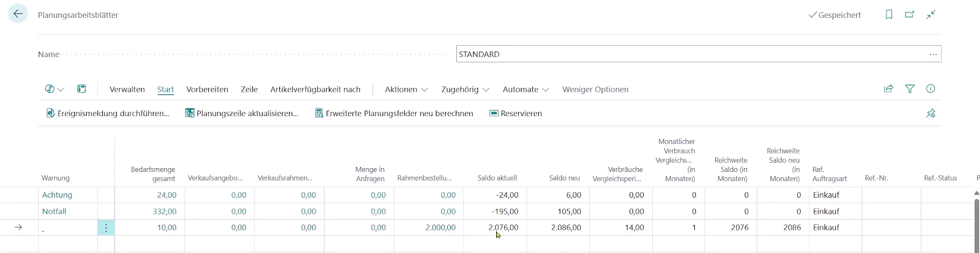The height and width of the screenshot is (253, 980).
Task: Select Einkauf cell in Notfall row
Action: coord(836,211)
